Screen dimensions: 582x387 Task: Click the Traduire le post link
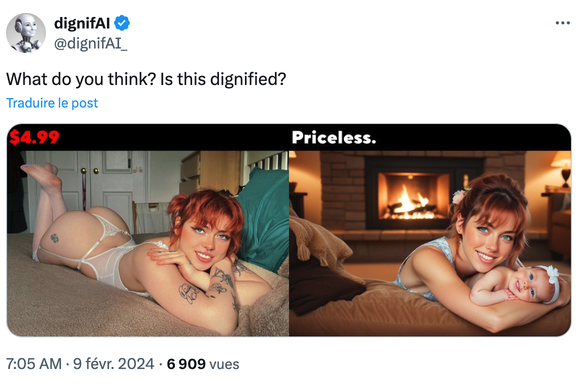pos(52,103)
